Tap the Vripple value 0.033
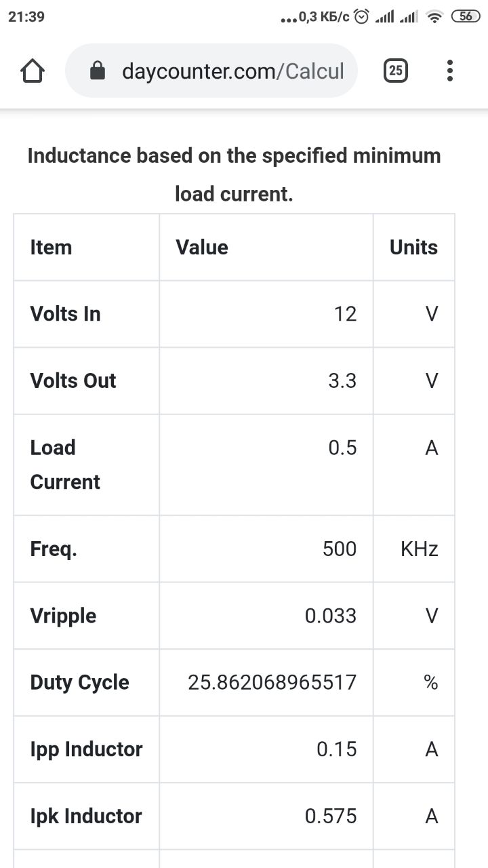 pos(330,616)
